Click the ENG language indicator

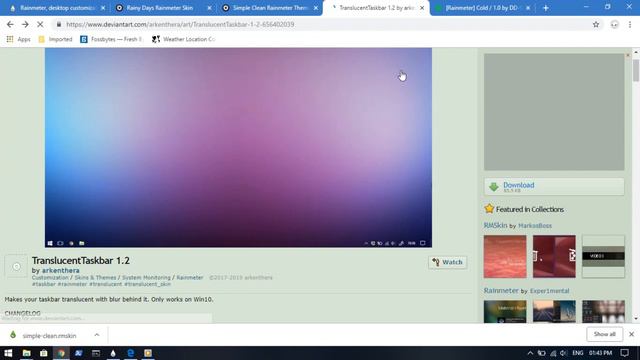578,353
